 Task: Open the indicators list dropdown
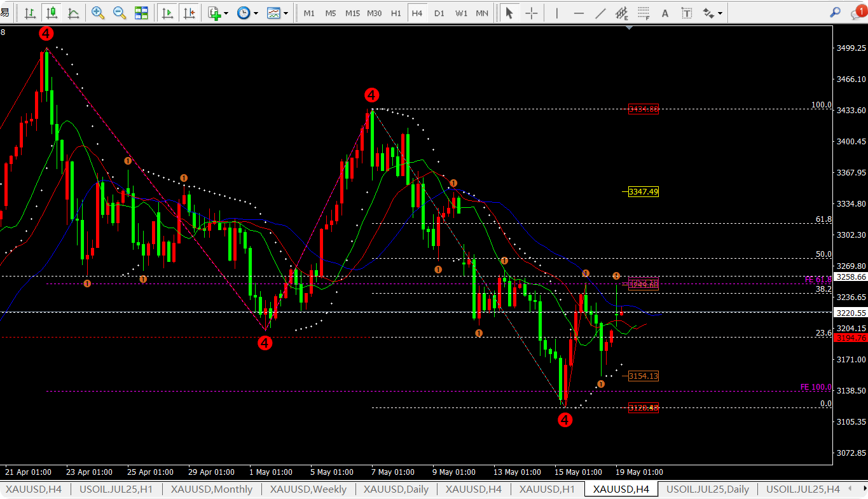coord(217,13)
